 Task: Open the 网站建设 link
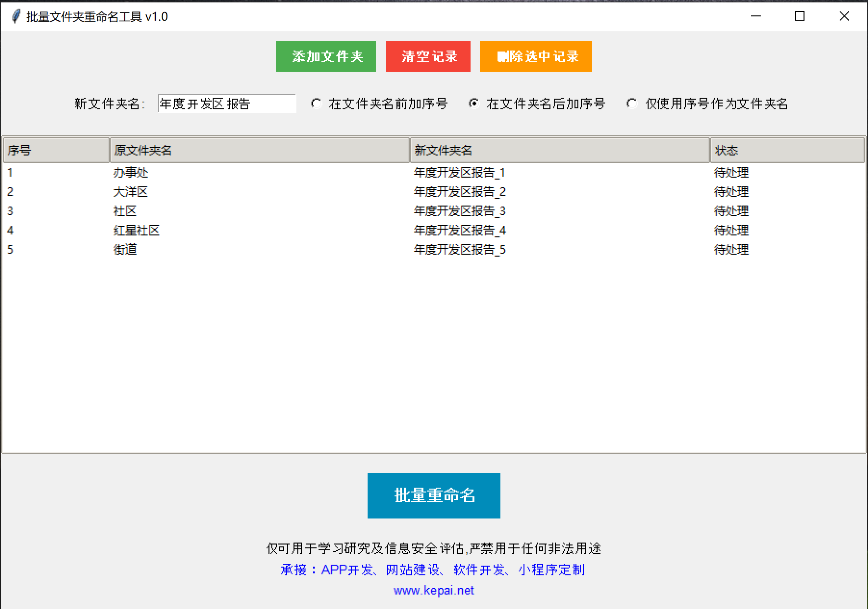pos(413,570)
